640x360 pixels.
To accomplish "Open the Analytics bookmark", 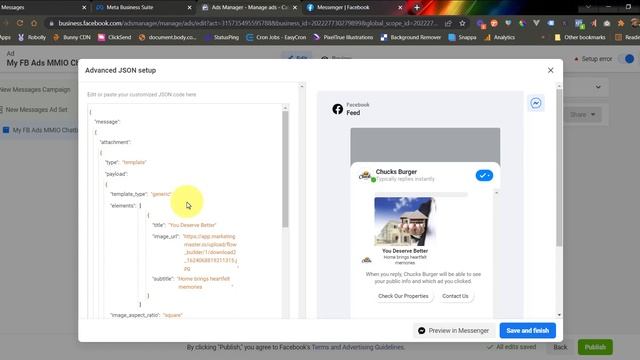I will (x=500, y=37).
